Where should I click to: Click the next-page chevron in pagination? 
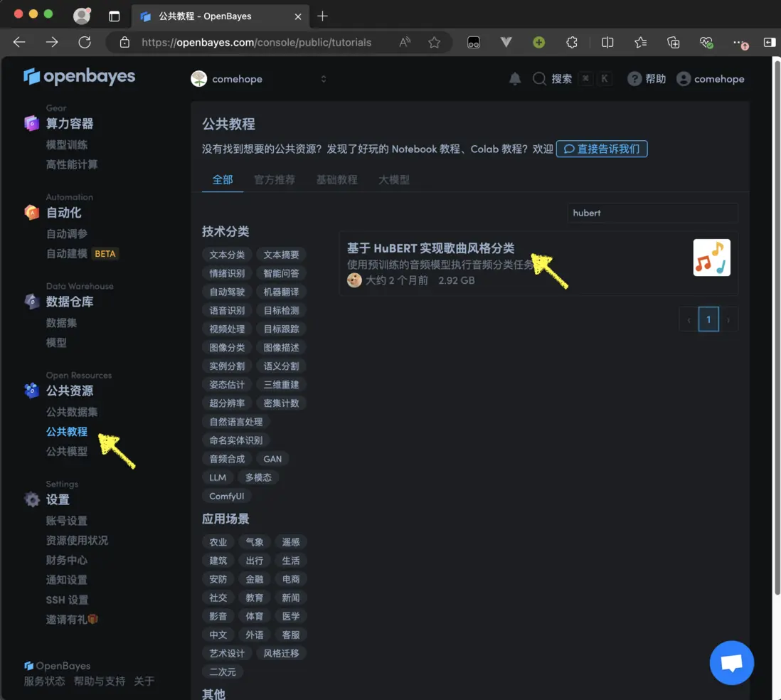point(728,319)
